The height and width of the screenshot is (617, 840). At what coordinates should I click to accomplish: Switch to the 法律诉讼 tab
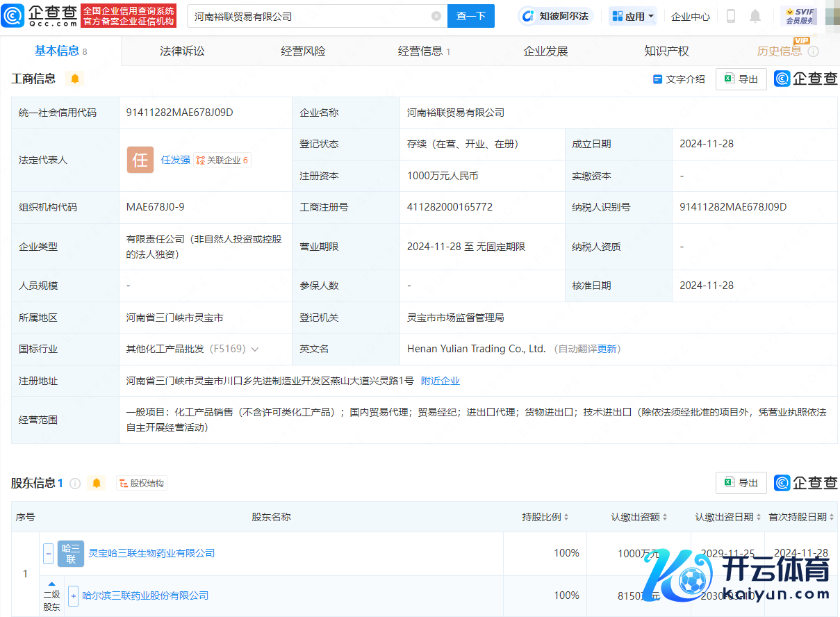(x=182, y=51)
